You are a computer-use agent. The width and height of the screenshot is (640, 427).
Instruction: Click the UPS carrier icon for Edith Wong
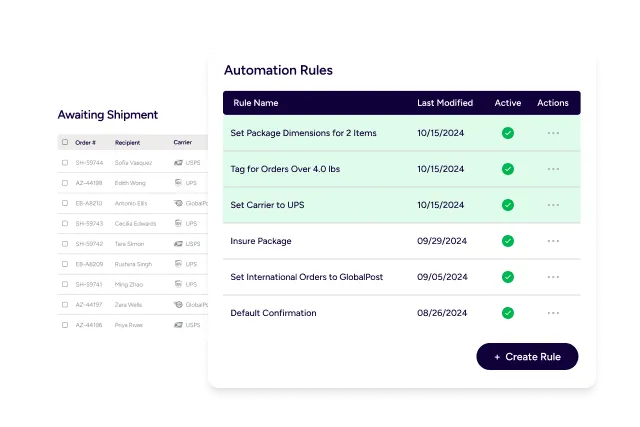pos(178,182)
